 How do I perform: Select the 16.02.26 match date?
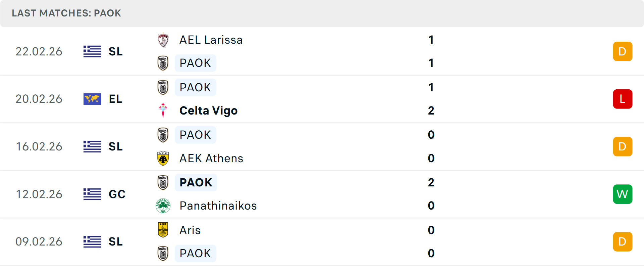(x=39, y=147)
